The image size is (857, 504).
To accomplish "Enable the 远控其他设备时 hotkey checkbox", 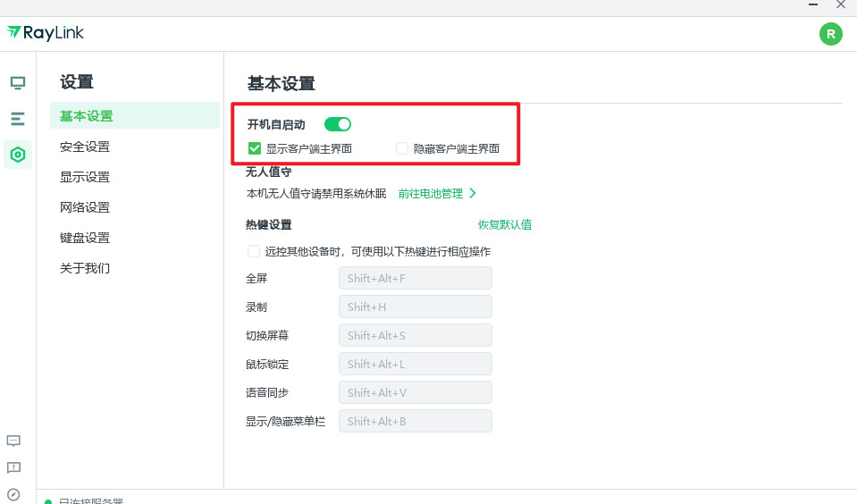I will (255, 251).
